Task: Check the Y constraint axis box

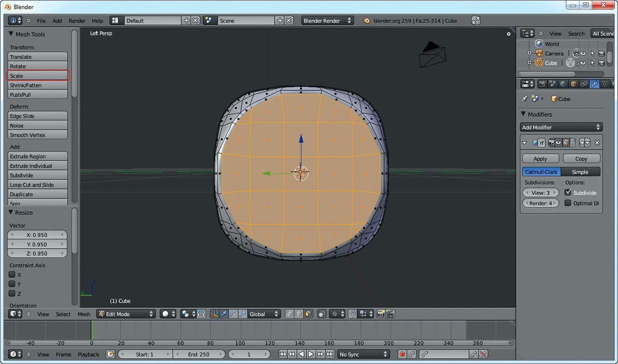Action: (x=12, y=284)
